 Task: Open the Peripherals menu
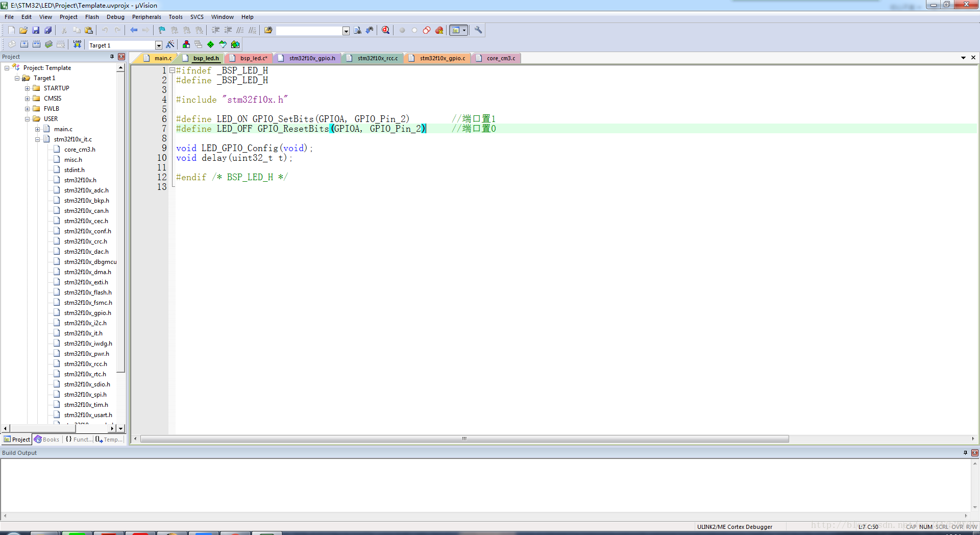(146, 17)
